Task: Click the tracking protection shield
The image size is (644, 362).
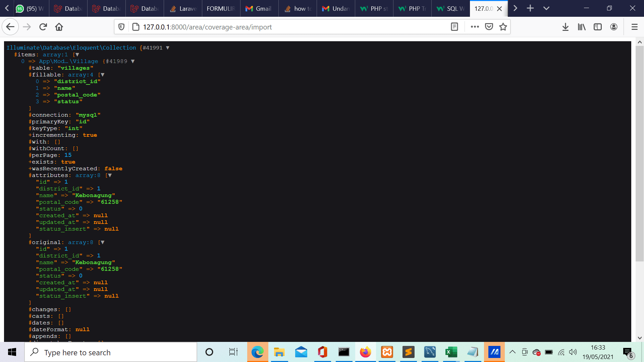Action: tap(121, 27)
